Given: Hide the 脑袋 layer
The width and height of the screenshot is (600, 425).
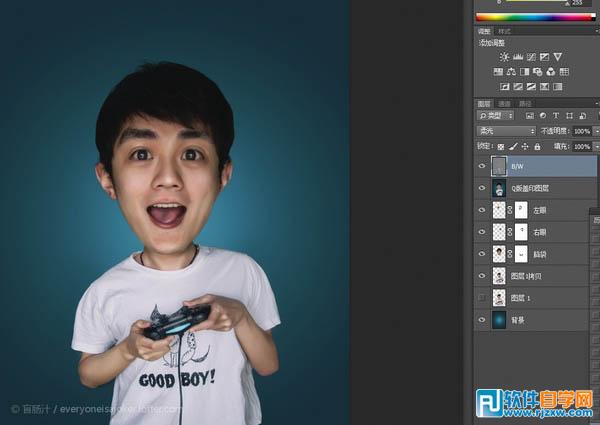Looking at the screenshot, I should 482,254.
